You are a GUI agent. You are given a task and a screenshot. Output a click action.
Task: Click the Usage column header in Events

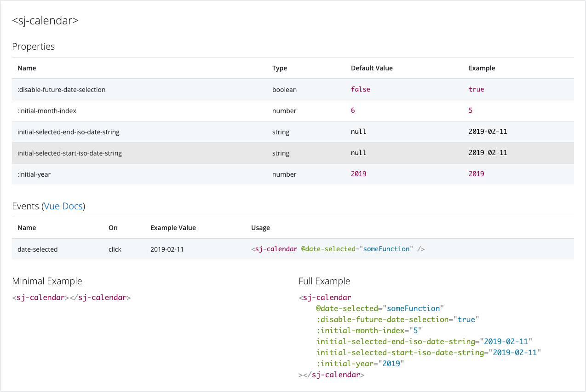(x=260, y=227)
